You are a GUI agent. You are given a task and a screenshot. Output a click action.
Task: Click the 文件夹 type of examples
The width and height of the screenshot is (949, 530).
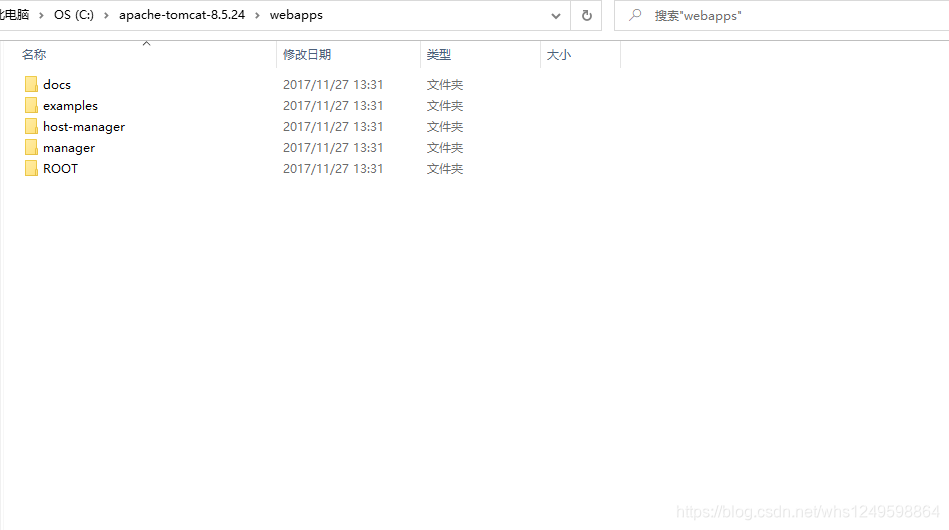(x=445, y=106)
